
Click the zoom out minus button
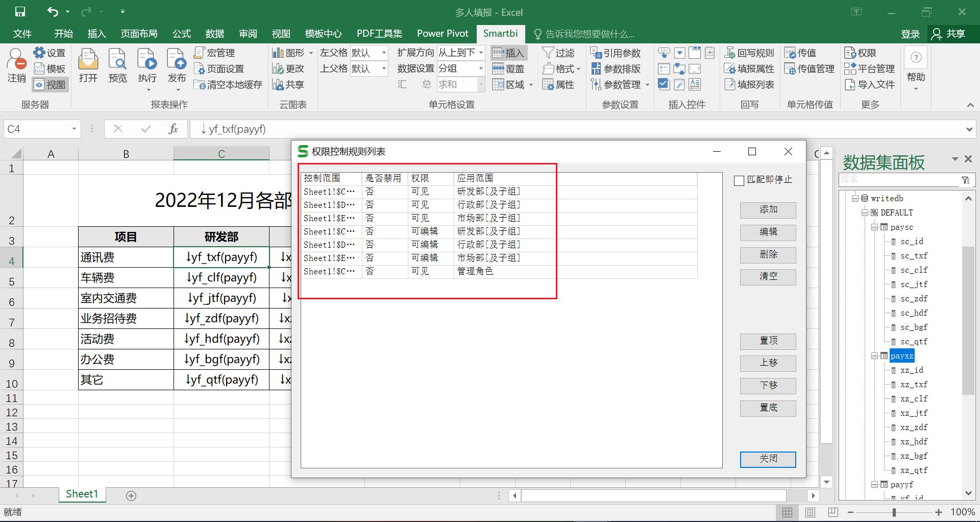tap(850, 512)
